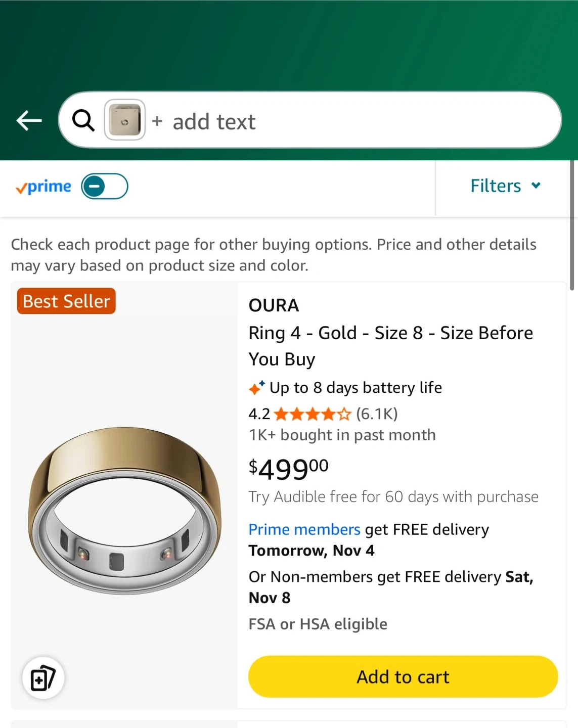Click the plus icon before add text
This screenshot has width=578, height=728.
157,121
